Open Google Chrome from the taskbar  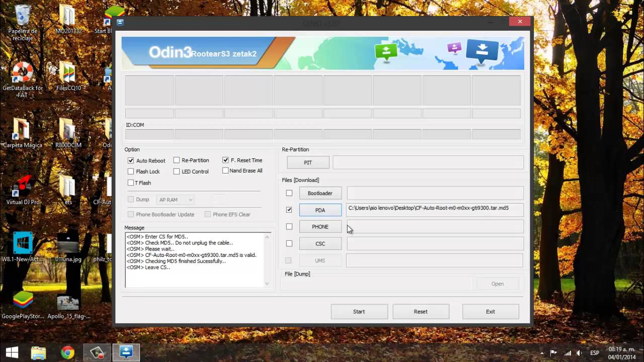pyautogui.click(x=67, y=352)
